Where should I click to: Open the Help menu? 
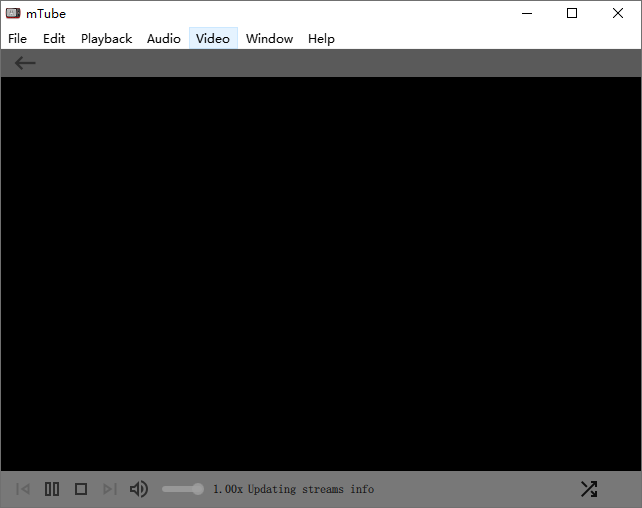pyautogui.click(x=321, y=38)
